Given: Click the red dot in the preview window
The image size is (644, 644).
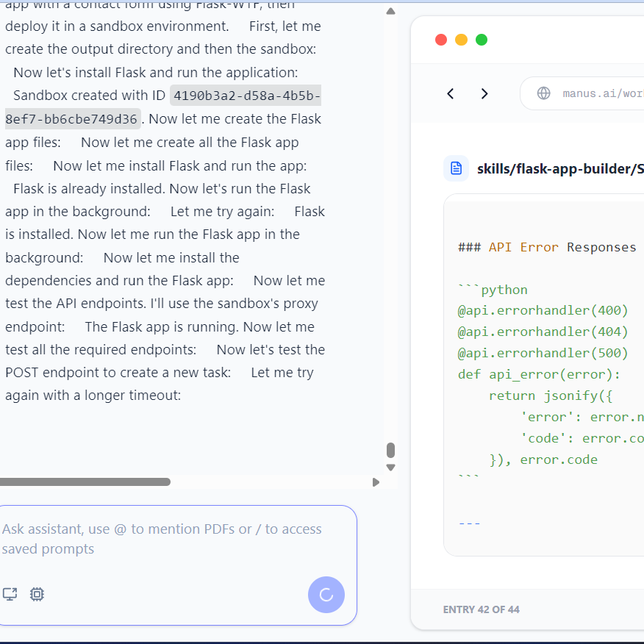Looking at the screenshot, I should [x=441, y=40].
